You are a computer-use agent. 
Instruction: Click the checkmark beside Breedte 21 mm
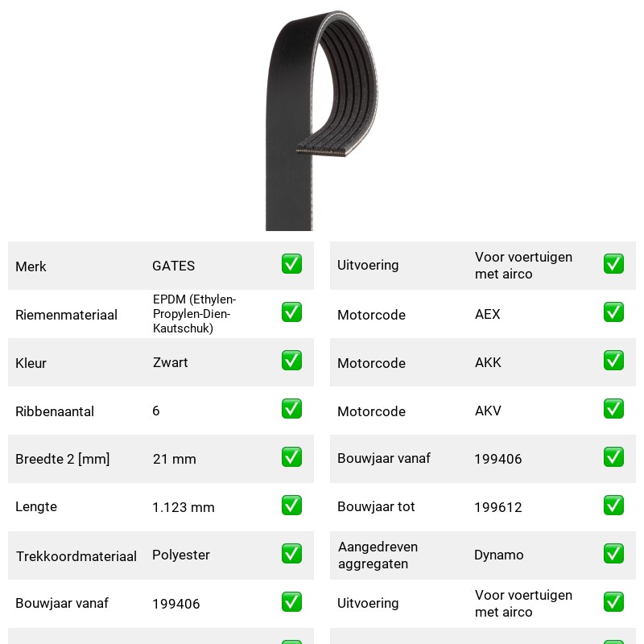(291, 456)
